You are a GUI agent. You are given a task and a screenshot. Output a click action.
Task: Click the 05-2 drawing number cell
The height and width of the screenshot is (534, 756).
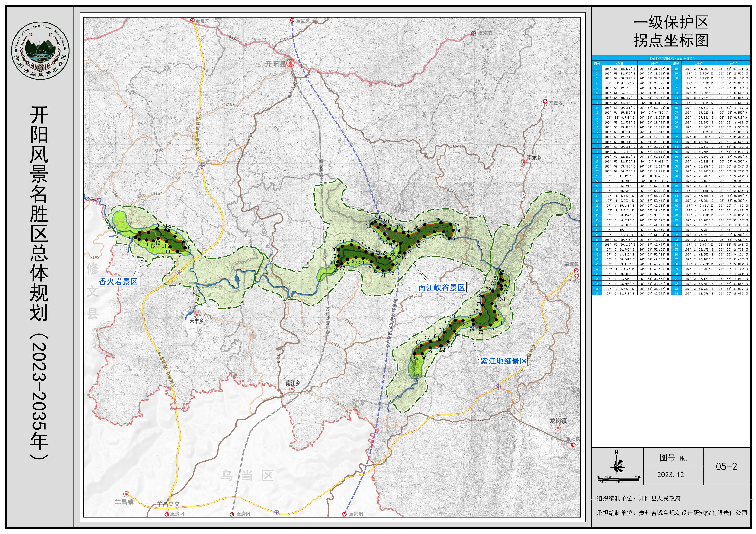tap(726, 466)
